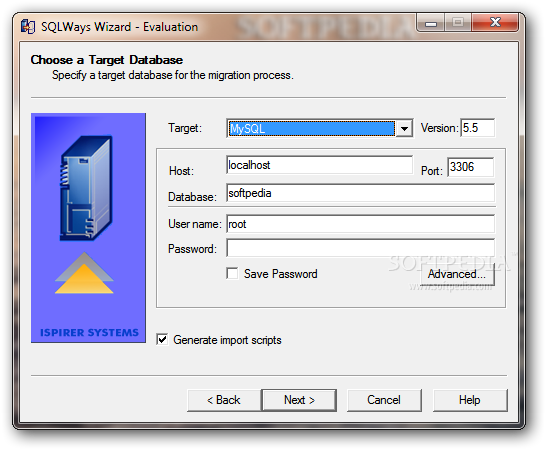546x450 pixels.
Task: Uncheck Generate import scripts checkbox
Action: tap(162, 339)
